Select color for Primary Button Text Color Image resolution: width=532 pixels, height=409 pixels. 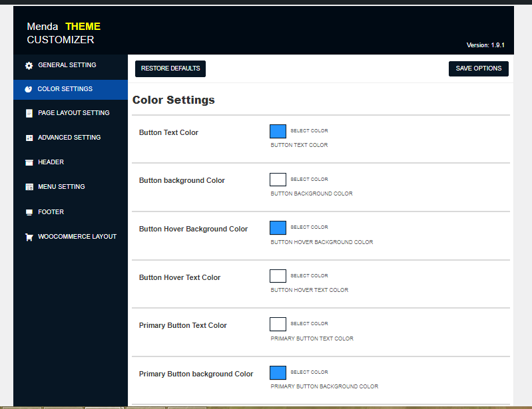278,324
